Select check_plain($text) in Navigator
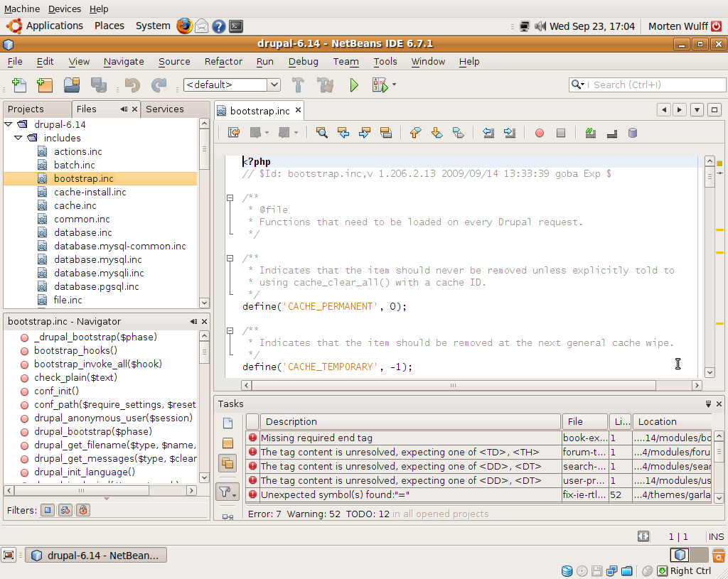This screenshot has width=728, height=579. tap(75, 378)
